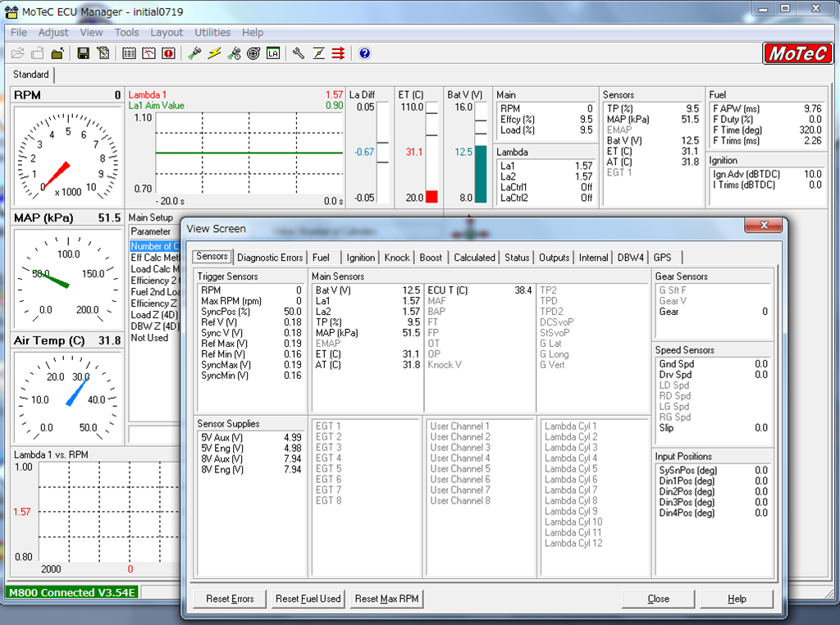This screenshot has height=625, width=840.
Task: Click the throttle sensor toolbar icon beside the wrench
Action: coord(319,53)
